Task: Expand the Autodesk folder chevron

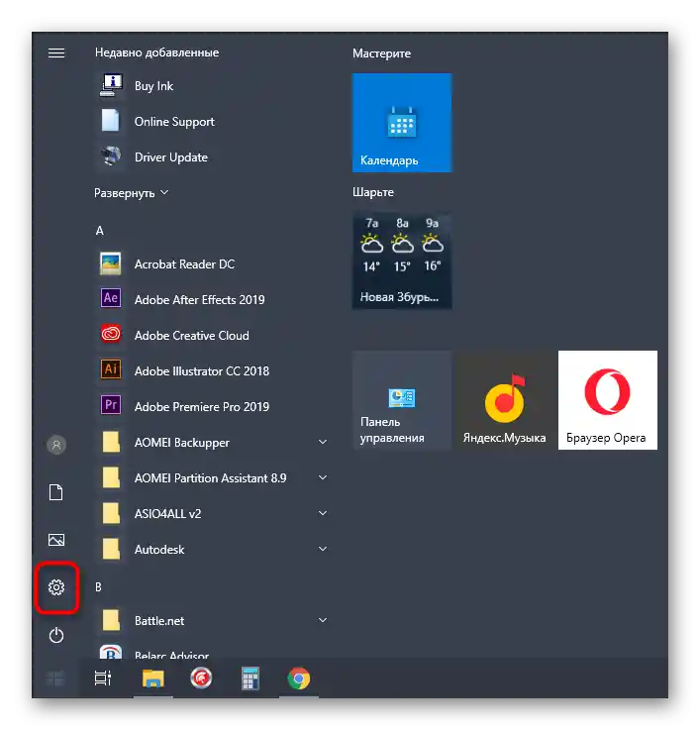Action: (x=323, y=549)
